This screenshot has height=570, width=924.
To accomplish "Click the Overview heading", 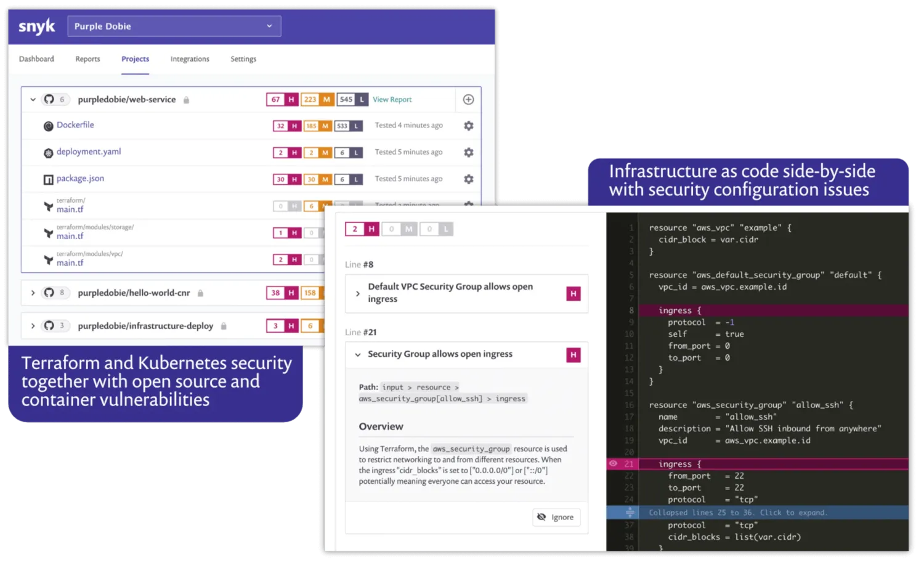I will pos(381,426).
